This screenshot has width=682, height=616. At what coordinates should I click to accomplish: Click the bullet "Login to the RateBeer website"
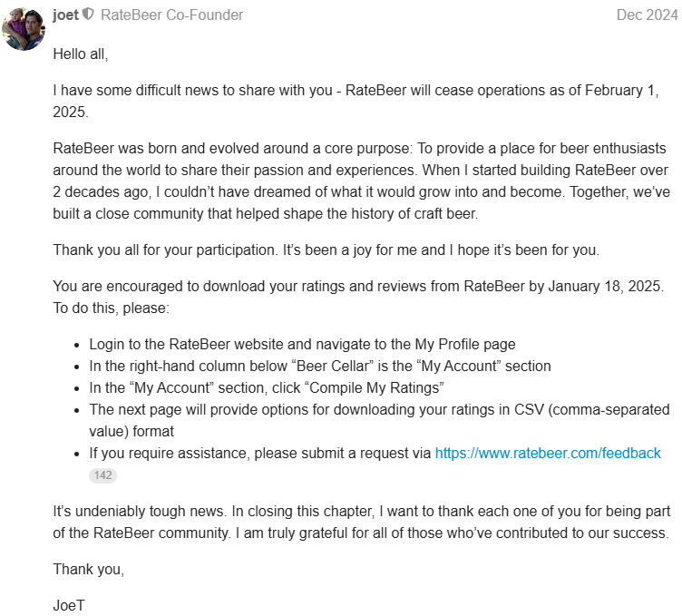(x=302, y=344)
